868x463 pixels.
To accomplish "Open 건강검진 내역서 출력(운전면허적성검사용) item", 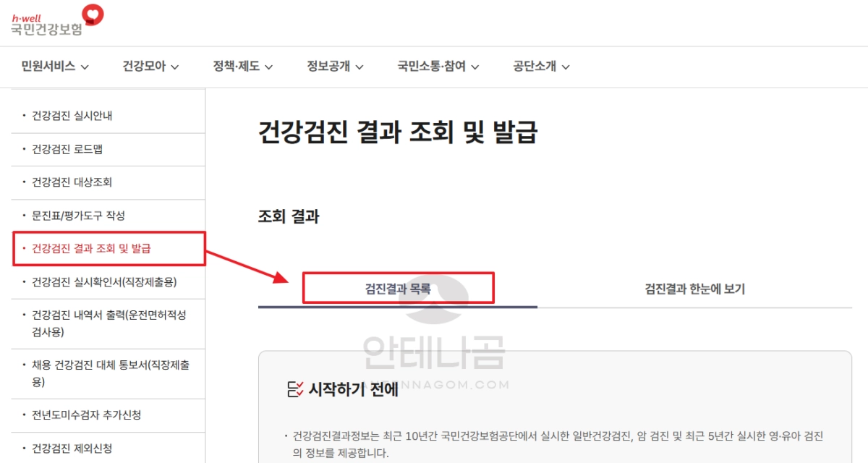I will (109, 324).
